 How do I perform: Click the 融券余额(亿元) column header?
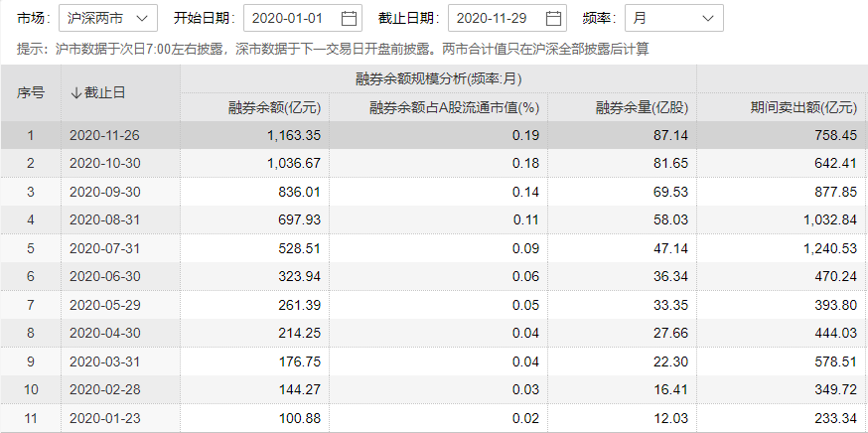(272, 107)
